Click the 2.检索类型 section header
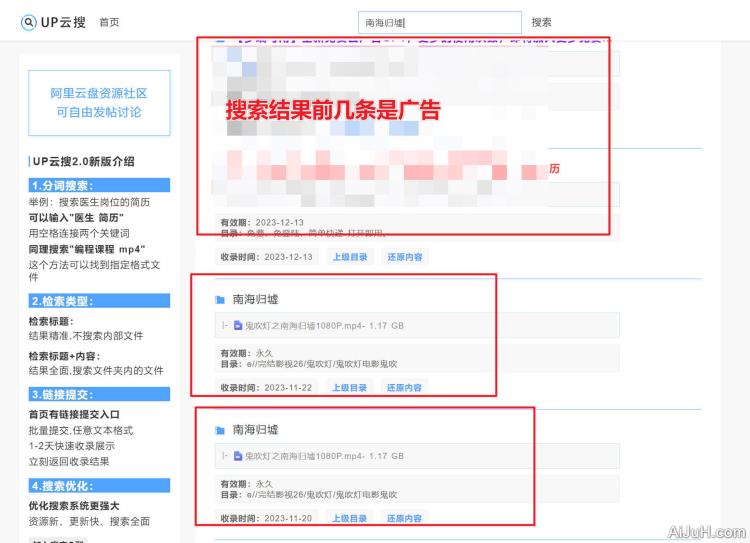The image size is (750, 543). click(99, 301)
